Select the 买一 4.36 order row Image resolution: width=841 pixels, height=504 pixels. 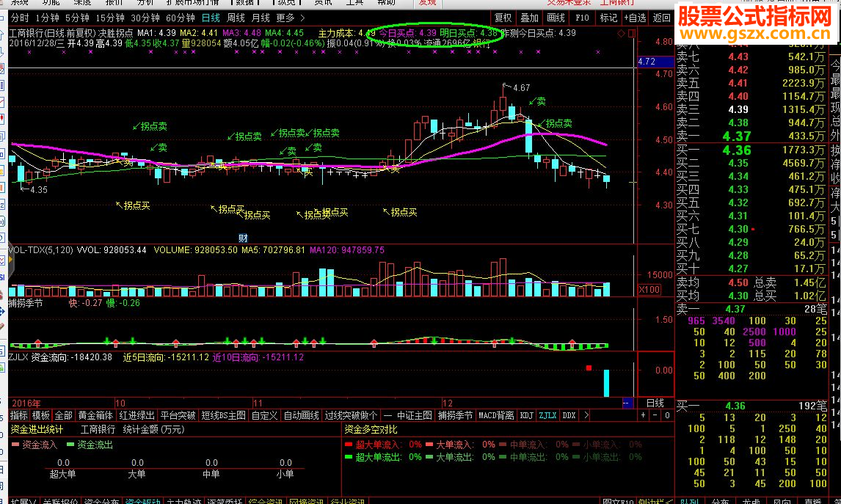750,150
